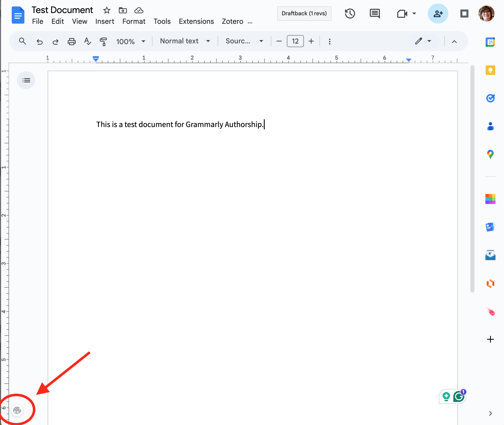This screenshot has width=504, height=425.
Task: Open version history clock icon
Action: point(350,14)
